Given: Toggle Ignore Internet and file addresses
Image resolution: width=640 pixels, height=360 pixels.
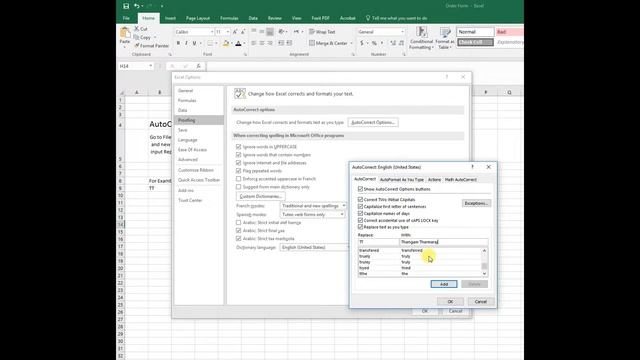Looking at the screenshot, I should point(238,163).
